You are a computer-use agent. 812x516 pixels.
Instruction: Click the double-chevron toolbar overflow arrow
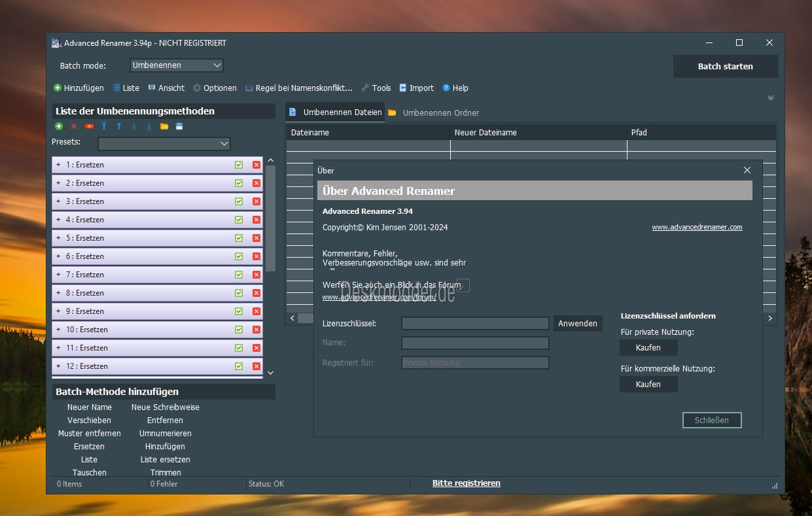click(771, 98)
